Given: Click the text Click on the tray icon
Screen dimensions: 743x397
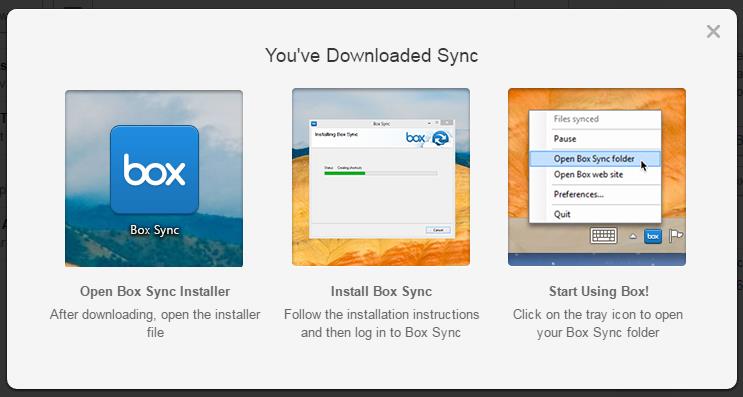Looking at the screenshot, I should (x=574, y=315).
